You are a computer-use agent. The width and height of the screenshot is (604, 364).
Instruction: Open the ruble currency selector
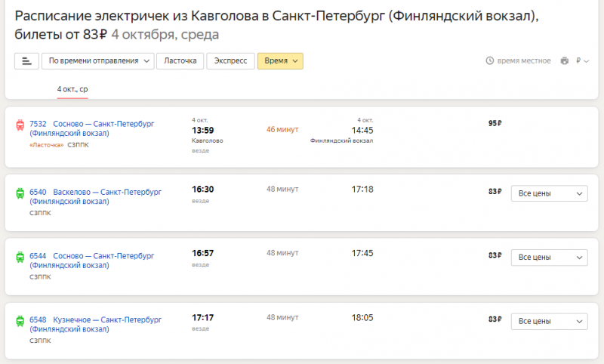point(581,61)
